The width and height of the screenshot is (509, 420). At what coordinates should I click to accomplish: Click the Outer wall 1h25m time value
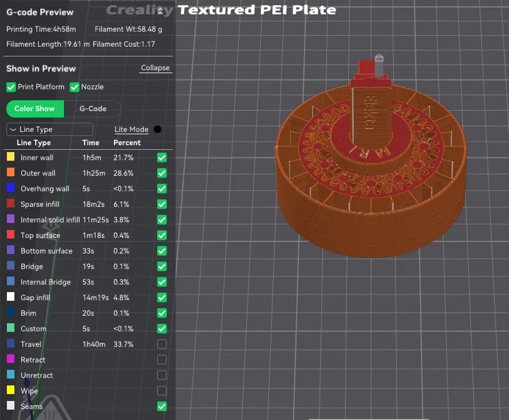94,173
